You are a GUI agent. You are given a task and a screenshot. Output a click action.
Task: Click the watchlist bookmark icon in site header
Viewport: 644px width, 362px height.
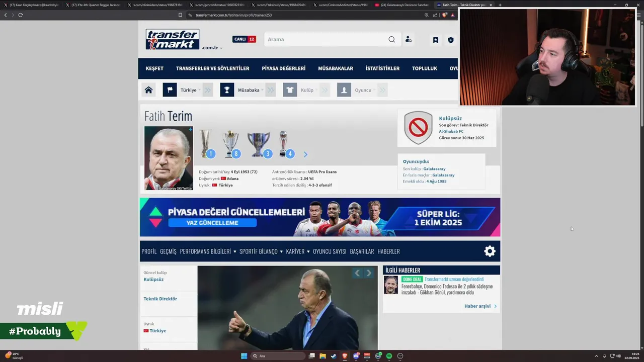[436, 40]
